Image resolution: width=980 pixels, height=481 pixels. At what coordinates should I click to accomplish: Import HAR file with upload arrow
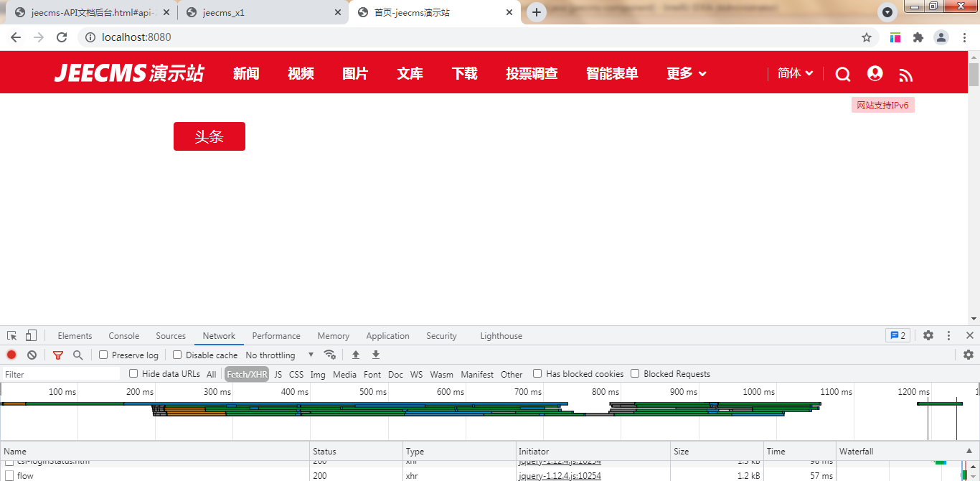pyautogui.click(x=355, y=355)
